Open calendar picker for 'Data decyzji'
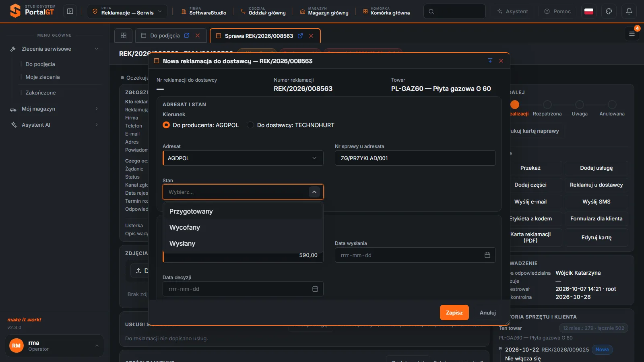 click(x=315, y=289)
